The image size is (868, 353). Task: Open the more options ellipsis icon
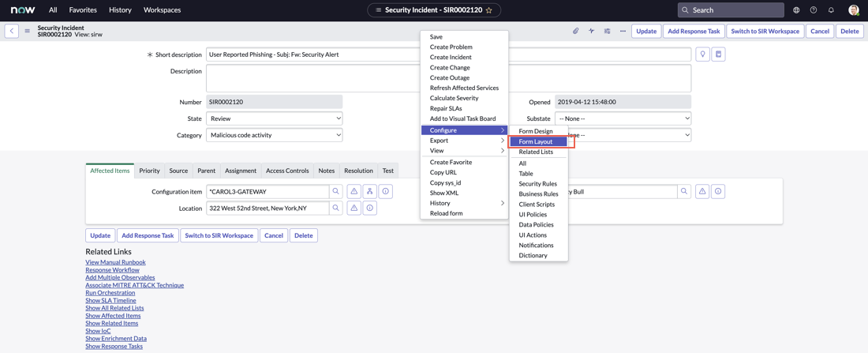click(x=623, y=31)
